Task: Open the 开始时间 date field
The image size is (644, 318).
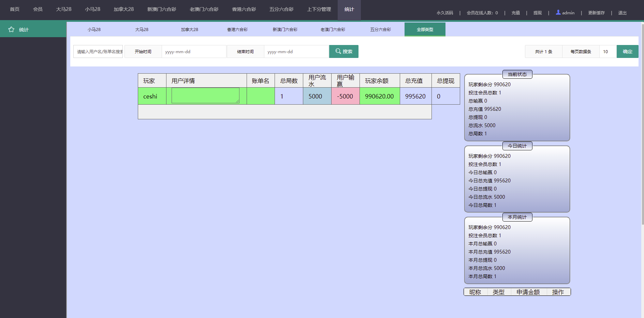Action: (193, 52)
